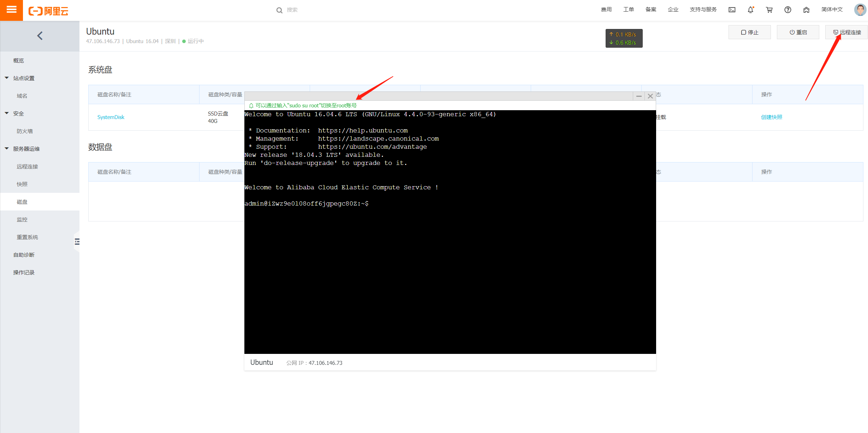Click the back arrow in sidebar

click(x=40, y=36)
